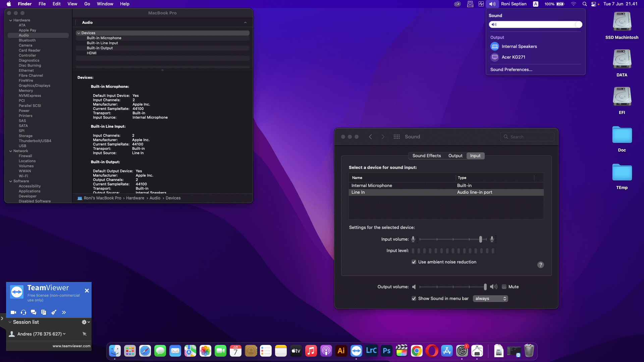This screenshot has width=644, height=362.
Task: Open App Store in the Dock
Action: [447, 351]
